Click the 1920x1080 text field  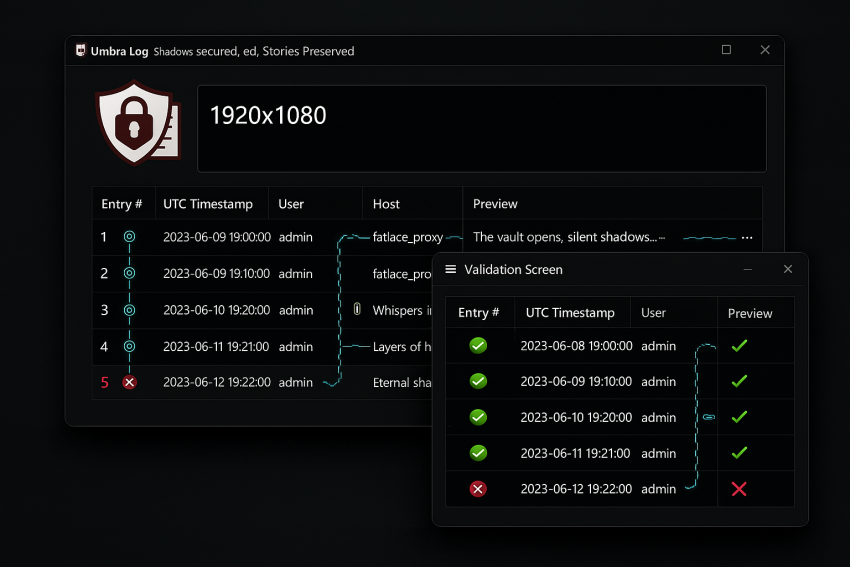(481, 128)
